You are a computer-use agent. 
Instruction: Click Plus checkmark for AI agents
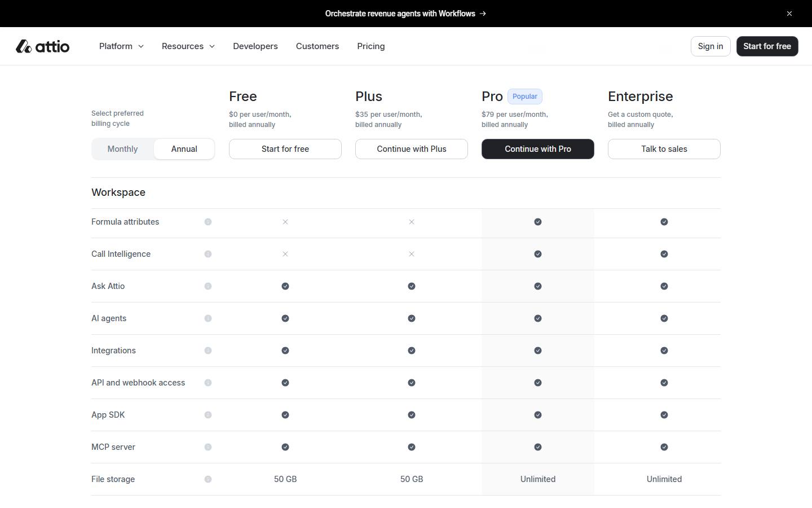click(x=412, y=318)
